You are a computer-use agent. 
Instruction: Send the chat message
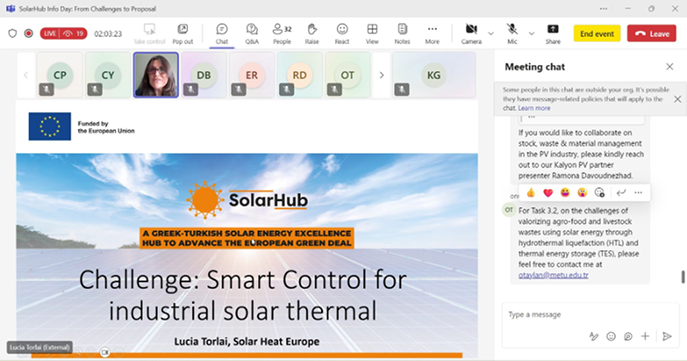667,336
